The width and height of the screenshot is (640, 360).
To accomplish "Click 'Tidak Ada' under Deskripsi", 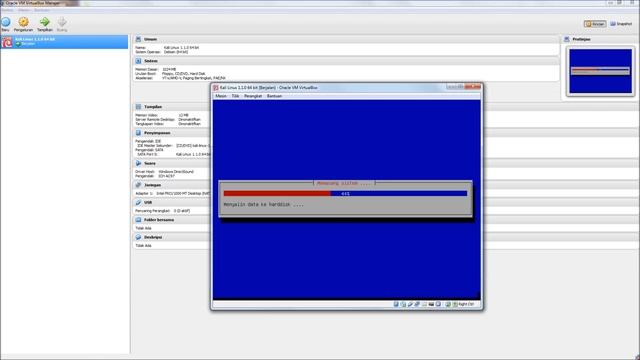I will tap(143, 246).
